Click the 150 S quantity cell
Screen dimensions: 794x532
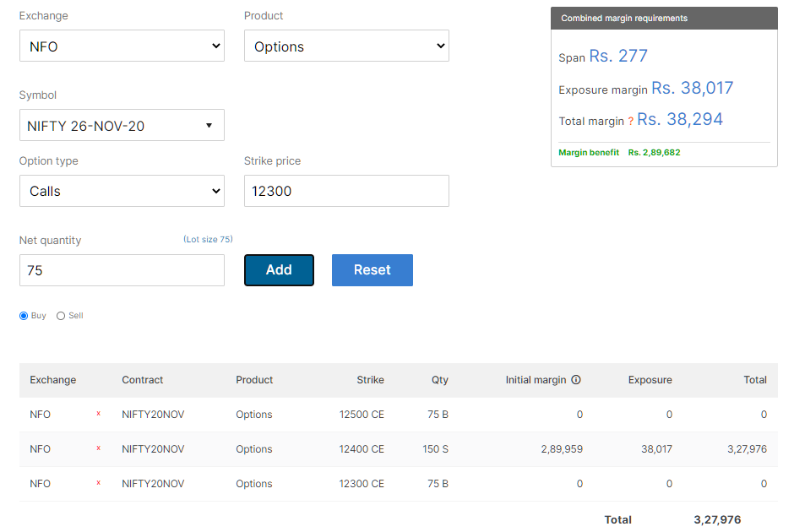click(436, 449)
